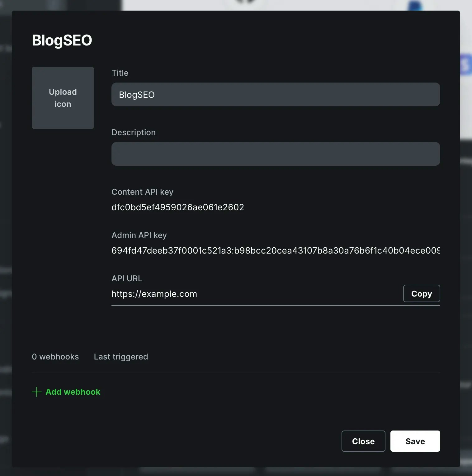Click the Upload icon placeholder square
Screen dimensions: 472x476
point(63,98)
